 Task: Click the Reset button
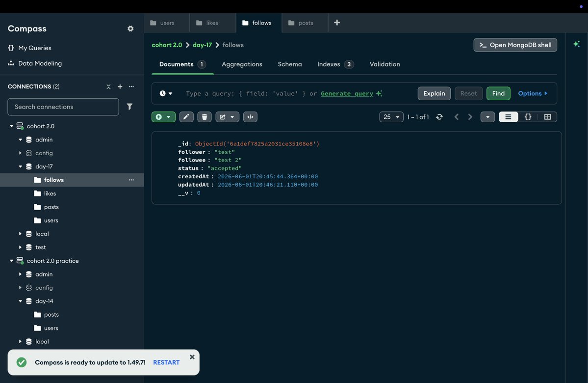click(469, 93)
